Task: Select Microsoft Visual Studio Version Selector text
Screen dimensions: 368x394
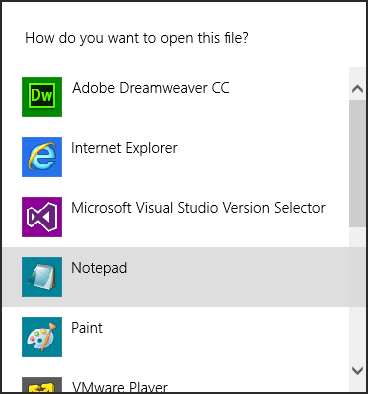Action: coord(198,208)
